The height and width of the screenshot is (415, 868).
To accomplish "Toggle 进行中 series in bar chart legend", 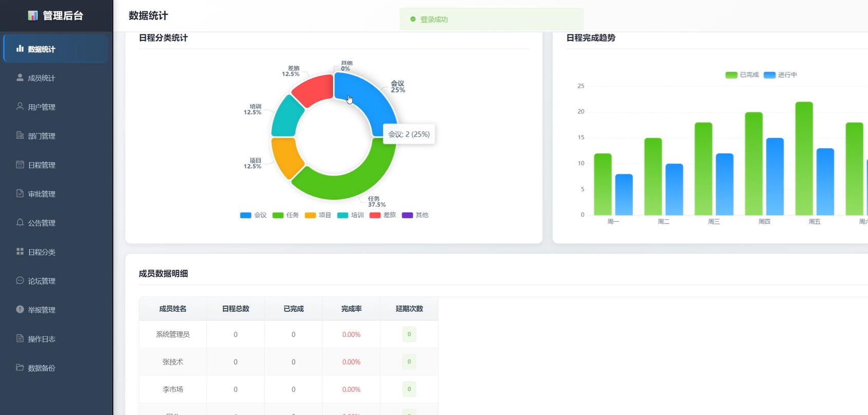I will coord(781,75).
